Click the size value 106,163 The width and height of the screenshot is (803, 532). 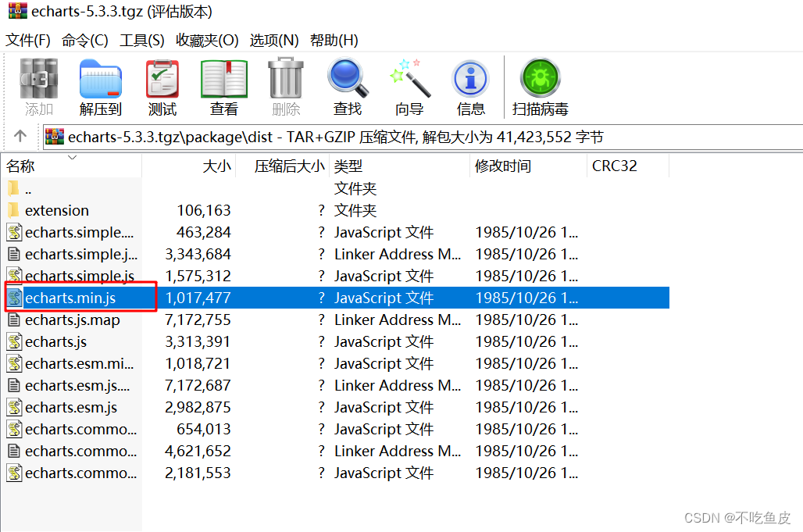pyautogui.click(x=204, y=210)
